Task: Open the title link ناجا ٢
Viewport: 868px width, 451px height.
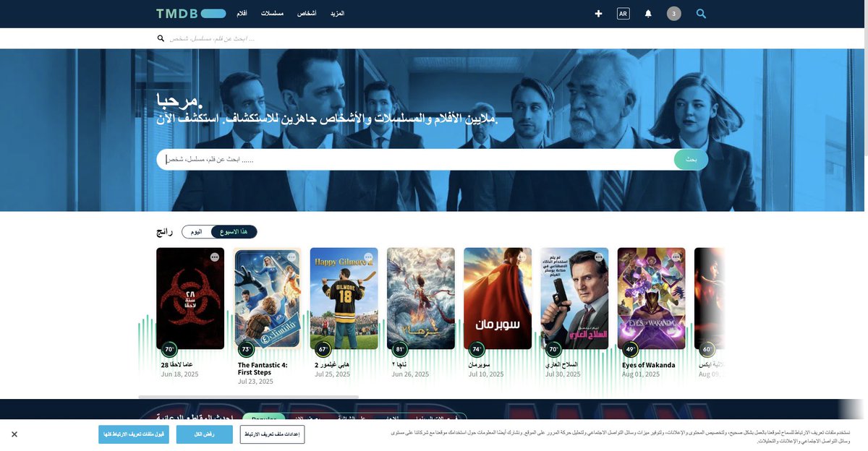Action: (398, 365)
